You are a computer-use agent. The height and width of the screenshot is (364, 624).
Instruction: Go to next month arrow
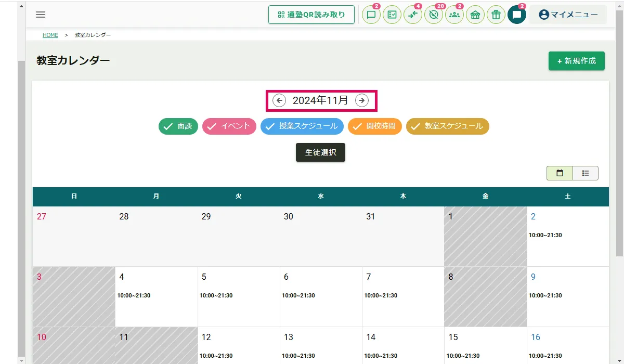(x=362, y=100)
